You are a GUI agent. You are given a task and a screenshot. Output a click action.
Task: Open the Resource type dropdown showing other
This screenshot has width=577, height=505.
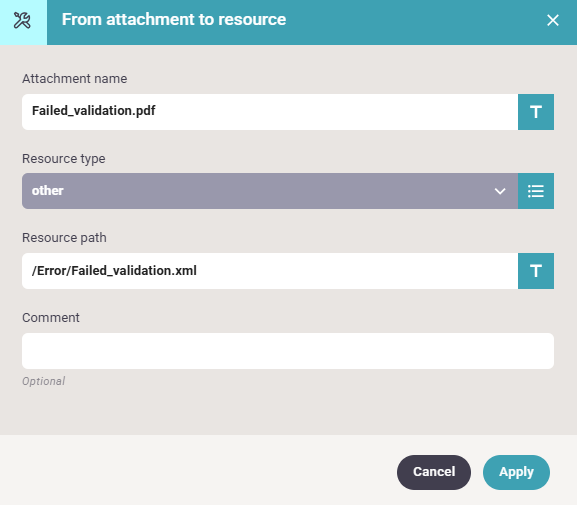pos(270,191)
